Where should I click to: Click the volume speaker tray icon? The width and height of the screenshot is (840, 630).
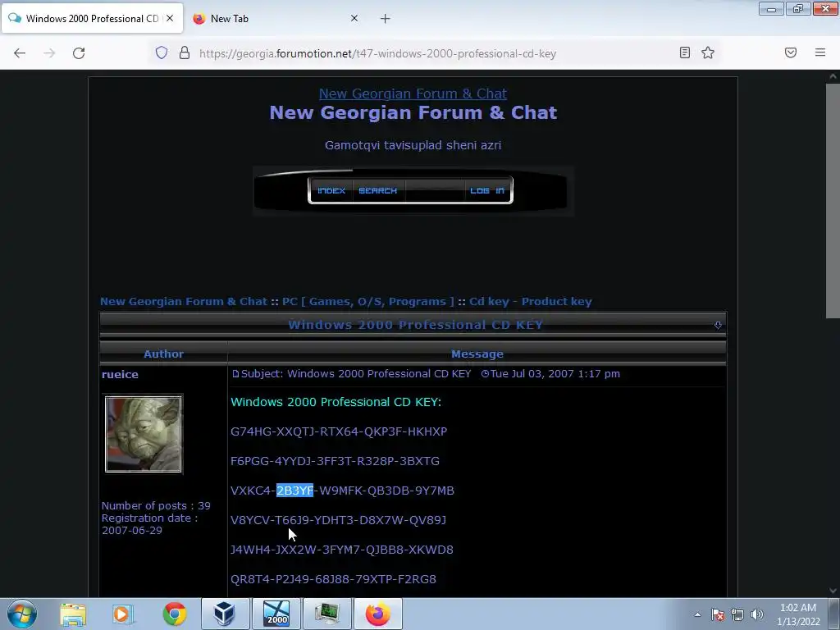757,614
